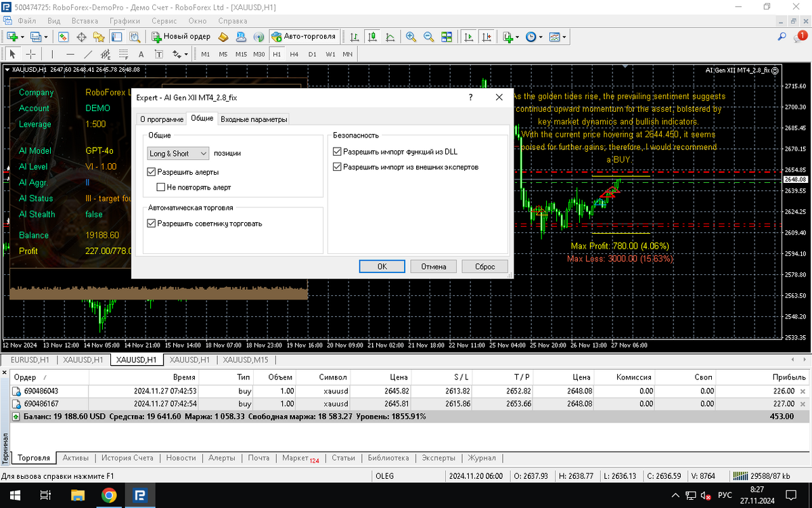This screenshot has height=508, width=812.
Task: Switch to 'О программе' tab in dialog
Action: point(162,119)
